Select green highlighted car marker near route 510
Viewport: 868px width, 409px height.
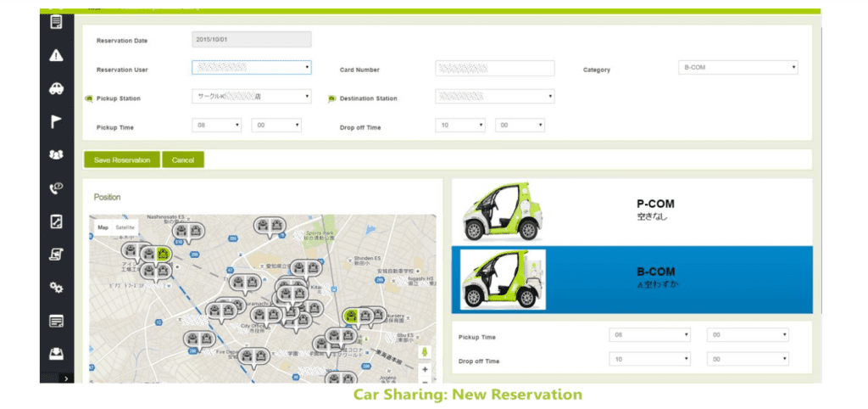pos(164,254)
